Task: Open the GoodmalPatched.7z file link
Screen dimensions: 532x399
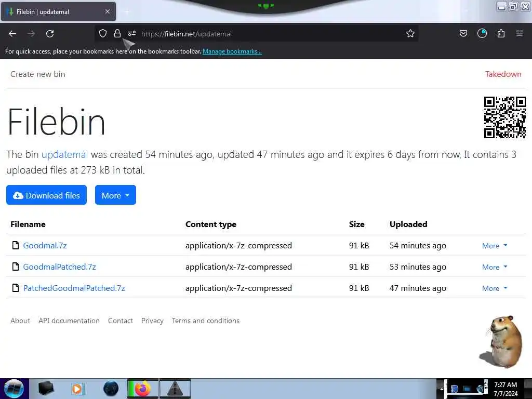Action: 59,267
